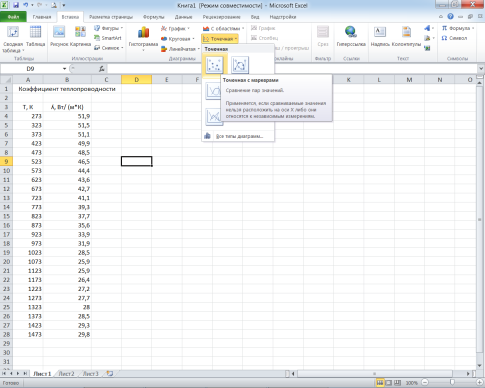
Task: Switch to Page Break Preview in status bar
Action: 397,383
